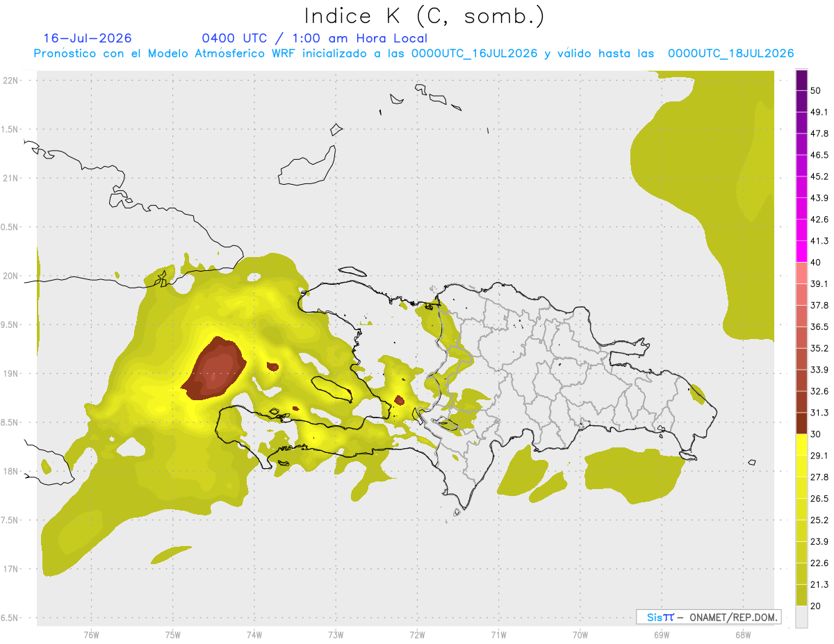Screen dimensions: 834x644
Task: Click the '68W' longitude label
Action: click(742, 635)
